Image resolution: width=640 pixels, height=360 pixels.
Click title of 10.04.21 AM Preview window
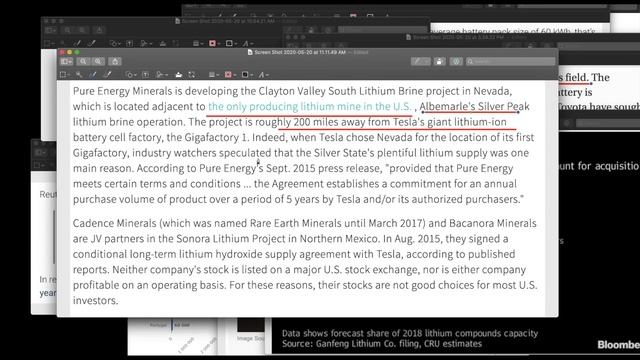click(x=228, y=21)
